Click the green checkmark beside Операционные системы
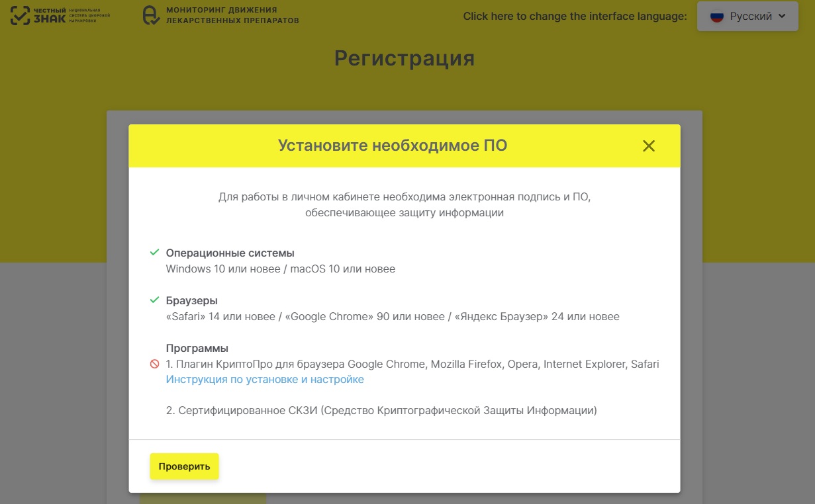815x504 pixels. click(153, 252)
